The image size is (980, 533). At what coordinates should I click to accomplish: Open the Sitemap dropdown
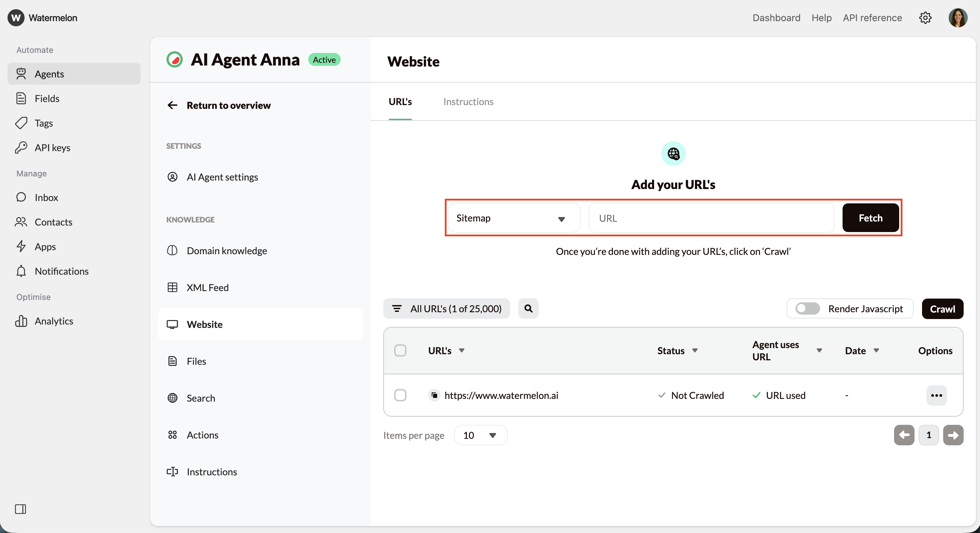click(x=513, y=217)
